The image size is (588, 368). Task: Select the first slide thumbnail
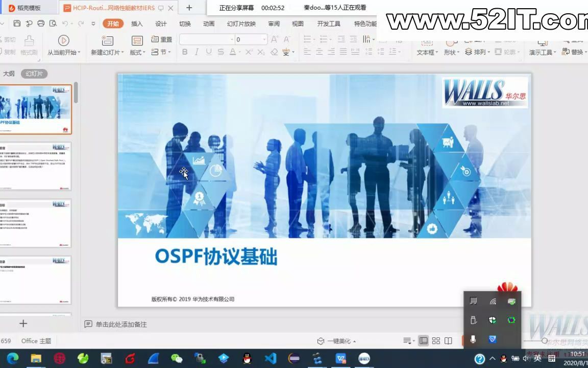pyautogui.click(x=36, y=109)
